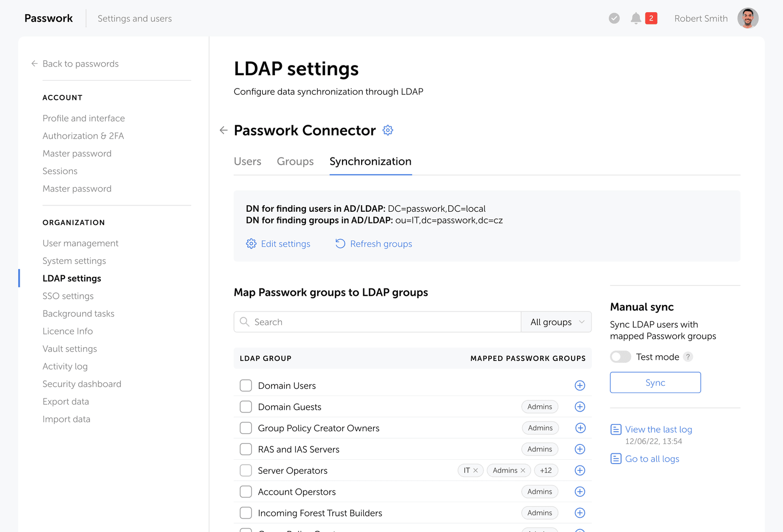Remove the IT tag from Server Operators
The image size is (783, 532).
(476, 470)
